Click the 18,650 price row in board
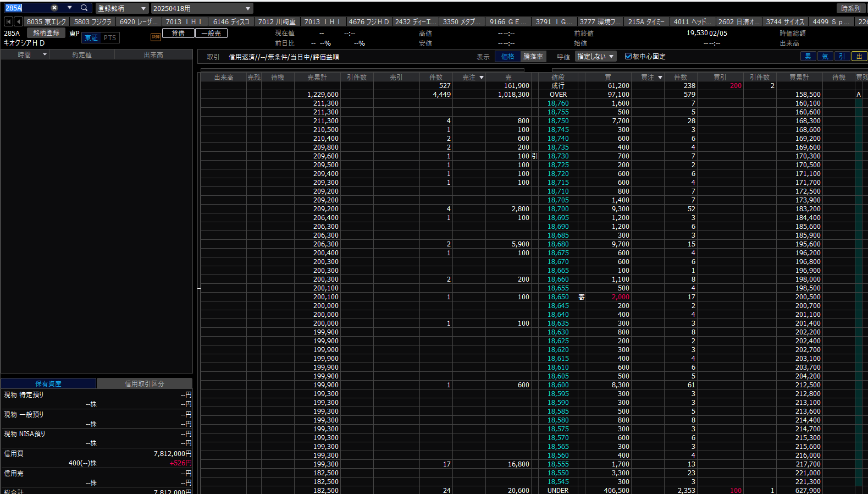Image resolution: width=868 pixels, height=494 pixels. pyautogui.click(x=558, y=297)
